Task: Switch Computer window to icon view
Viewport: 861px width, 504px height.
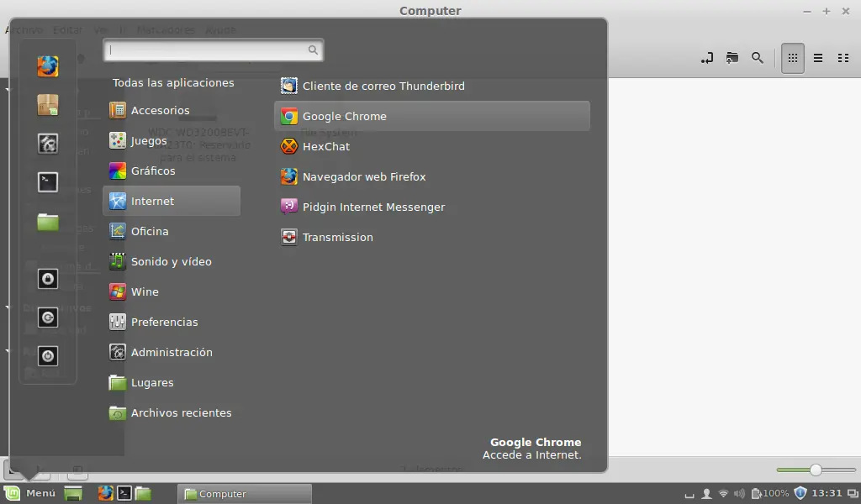Action: click(792, 58)
